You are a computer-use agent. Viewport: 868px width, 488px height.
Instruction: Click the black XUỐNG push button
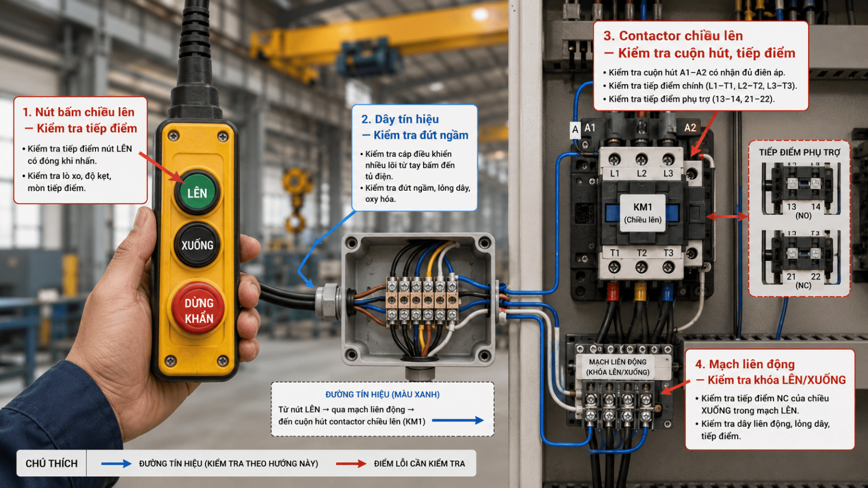click(x=197, y=245)
